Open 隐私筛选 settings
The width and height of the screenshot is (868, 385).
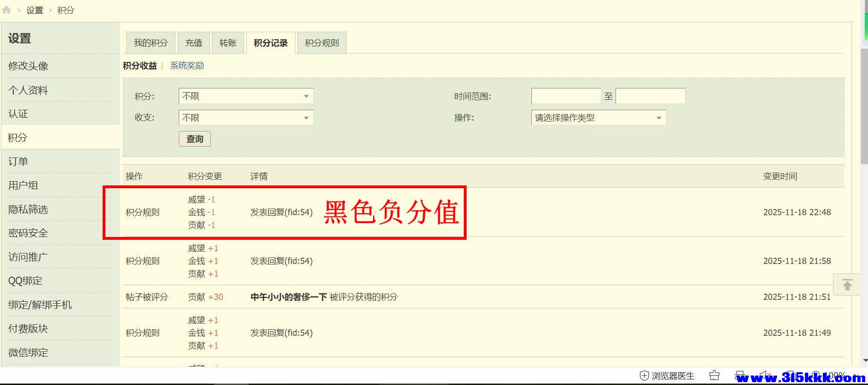(x=28, y=209)
